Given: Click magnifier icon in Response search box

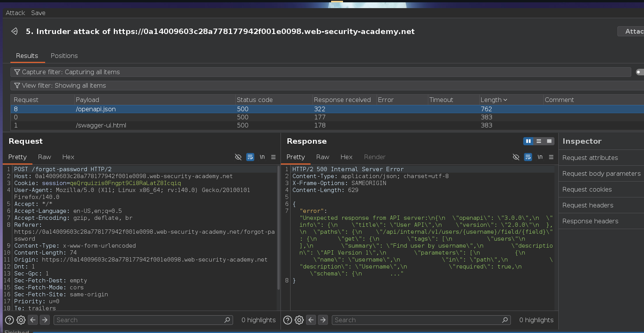Looking at the screenshot, I should coord(505,320).
